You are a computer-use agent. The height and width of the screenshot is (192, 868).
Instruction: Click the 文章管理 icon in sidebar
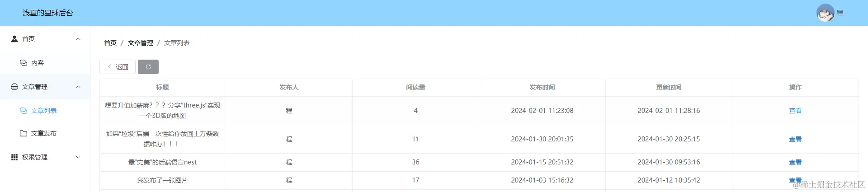click(14, 87)
